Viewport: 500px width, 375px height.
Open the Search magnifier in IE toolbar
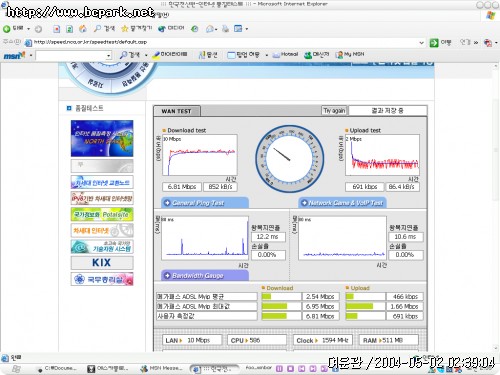tap(97, 29)
